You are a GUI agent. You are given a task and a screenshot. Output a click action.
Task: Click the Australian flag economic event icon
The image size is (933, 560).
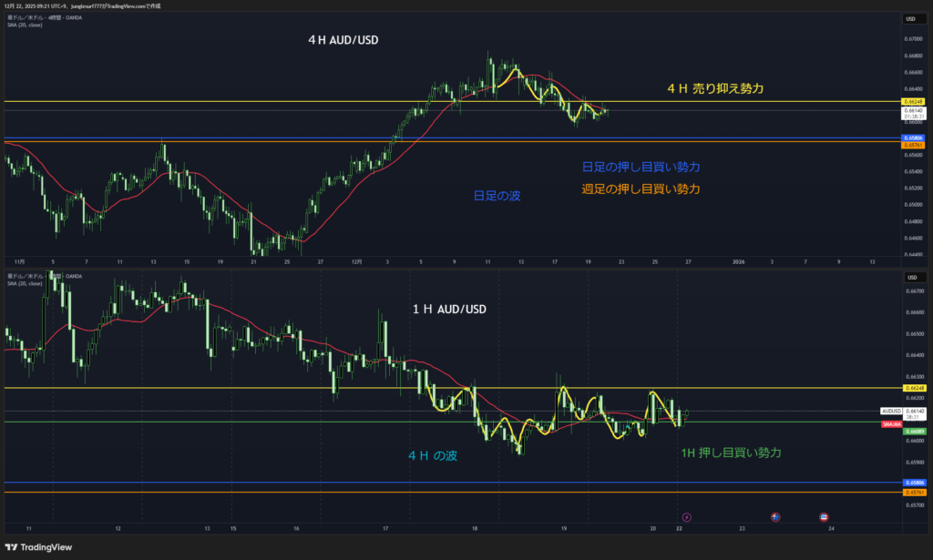point(774,516)
